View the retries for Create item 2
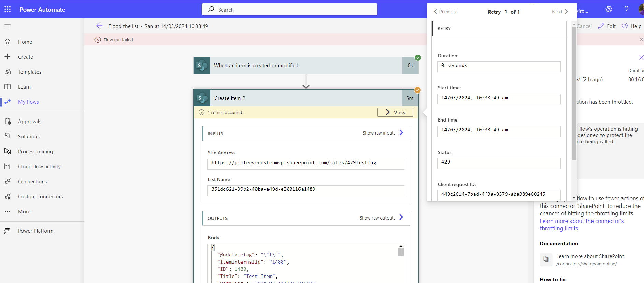 [x=395, y=112]
